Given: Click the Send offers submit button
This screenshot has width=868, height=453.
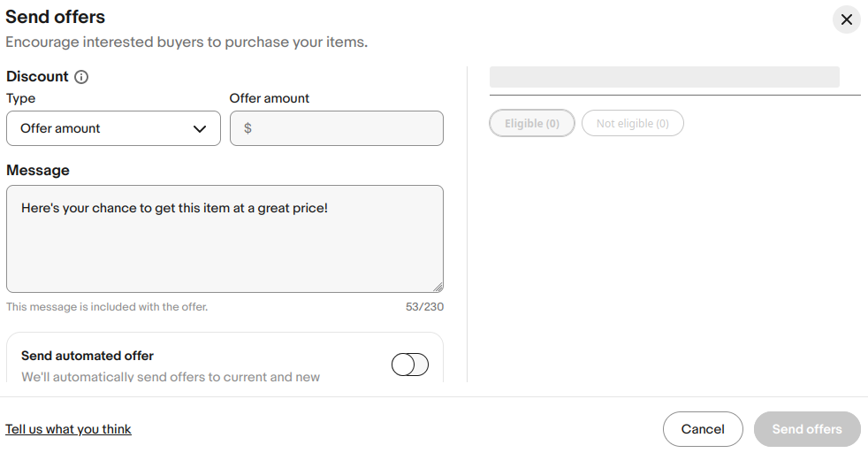Looking at the screenshot, I should pyautogui.click(x=807, y=429).
